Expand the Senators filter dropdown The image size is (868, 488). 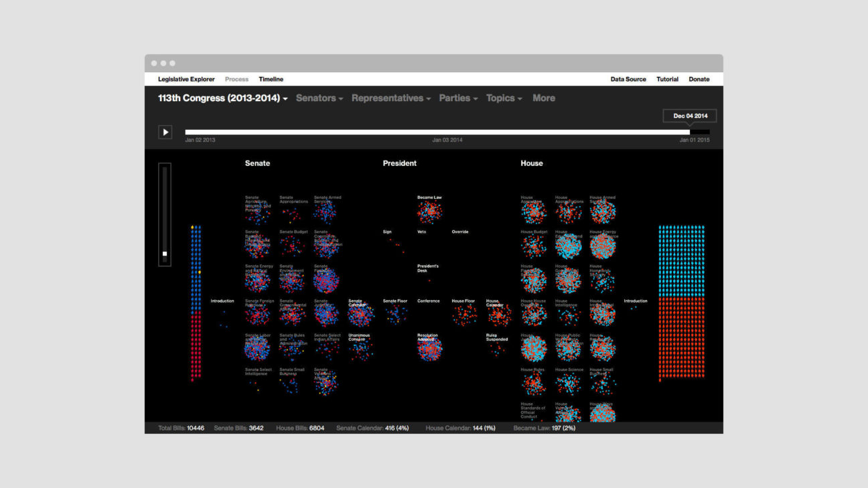click(319, 98)
